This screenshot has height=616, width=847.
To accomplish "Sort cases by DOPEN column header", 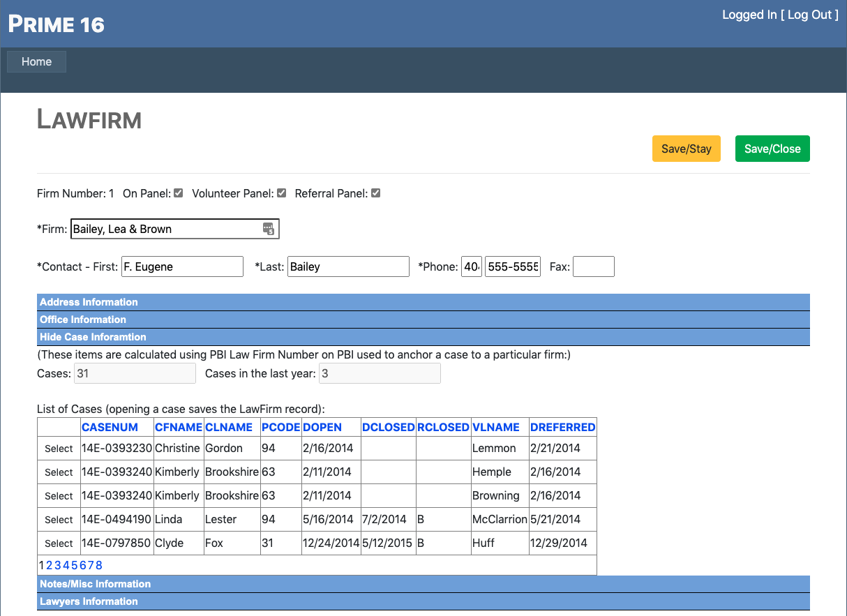I will pyautogui.click(x=322, y=427).
